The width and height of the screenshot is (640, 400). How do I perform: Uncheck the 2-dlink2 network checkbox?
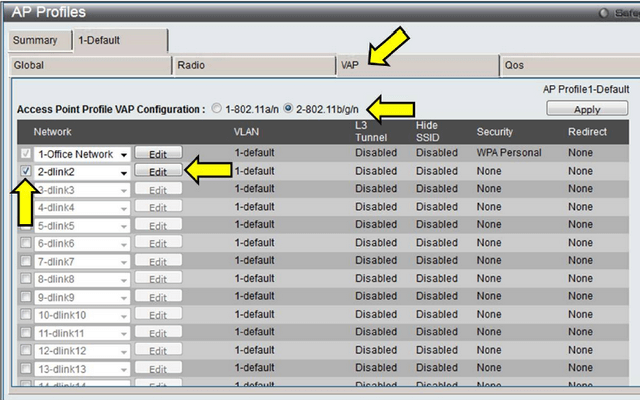26,172
